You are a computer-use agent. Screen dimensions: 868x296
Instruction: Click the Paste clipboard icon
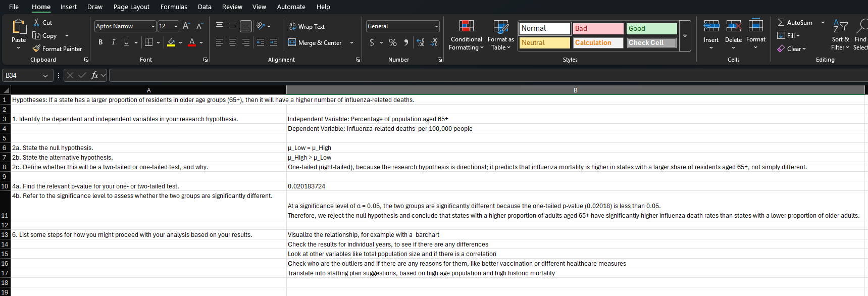tap(19, 26)
